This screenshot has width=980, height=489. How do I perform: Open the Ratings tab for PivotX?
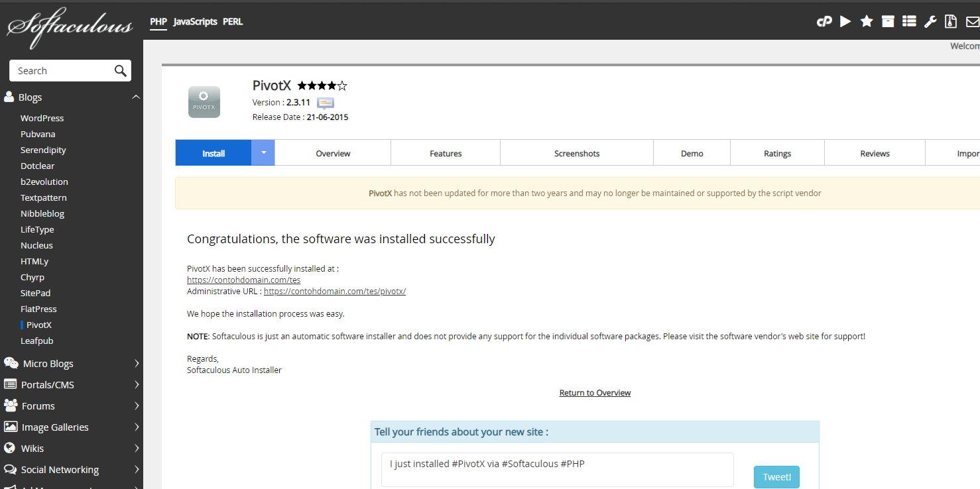(x=776, y=152)
